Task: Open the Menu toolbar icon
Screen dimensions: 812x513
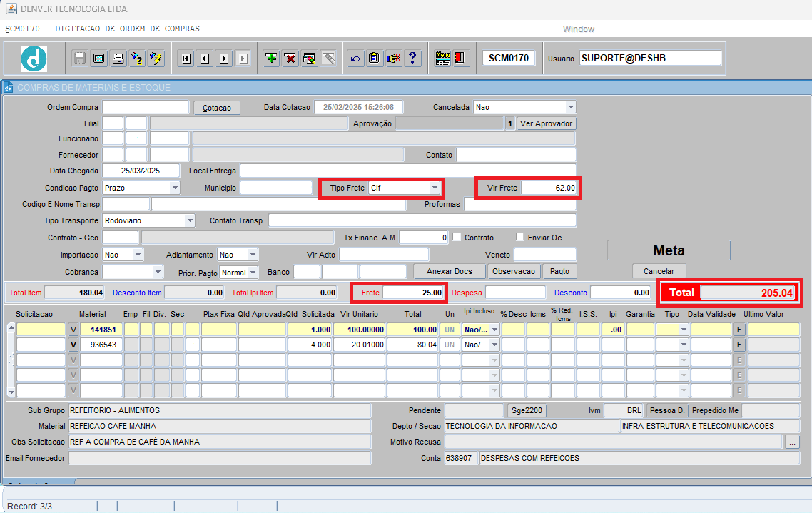Action: pyautogui.click(x=443, y=58)
